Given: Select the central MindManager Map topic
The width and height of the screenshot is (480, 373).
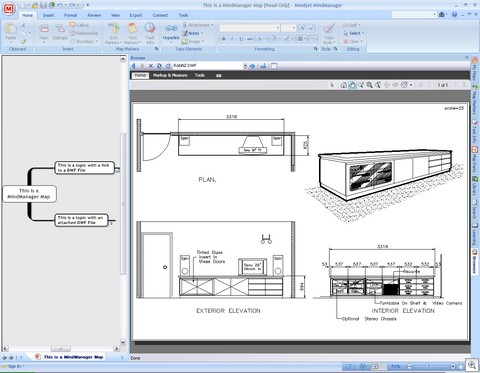Looking at the screenshot, I should coord(29,194).
